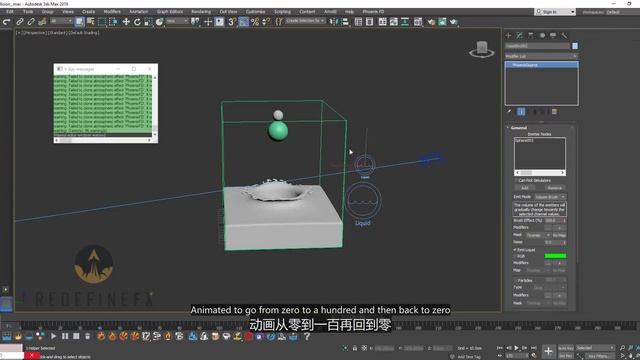
Task: Toggle the Particles checkbox
Action: coord(516,280)
